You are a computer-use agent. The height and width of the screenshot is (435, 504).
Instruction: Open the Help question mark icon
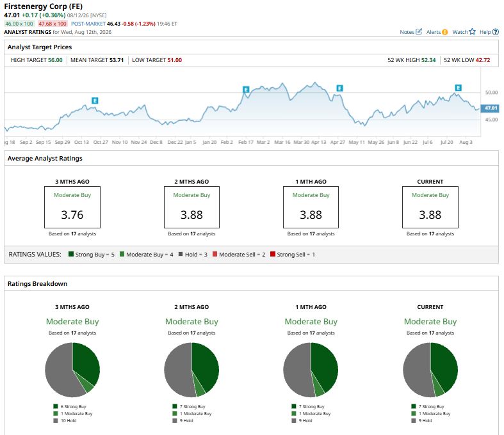pos(496,32)
